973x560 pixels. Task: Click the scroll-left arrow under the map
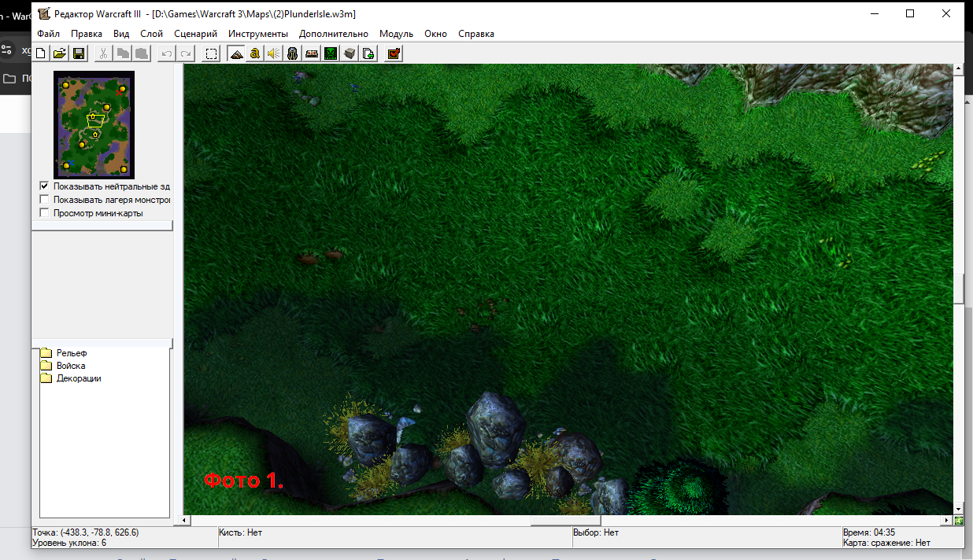(186, 521)
